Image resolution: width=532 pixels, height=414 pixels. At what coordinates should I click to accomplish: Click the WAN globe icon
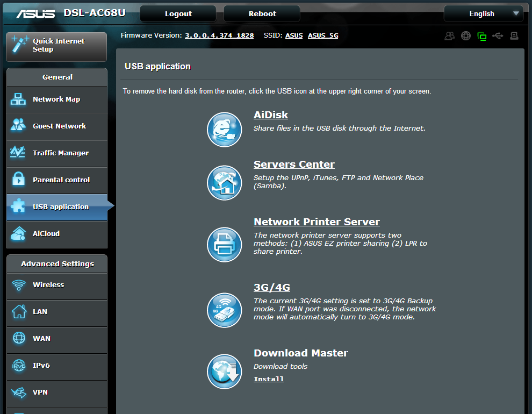tap(19, 338)
